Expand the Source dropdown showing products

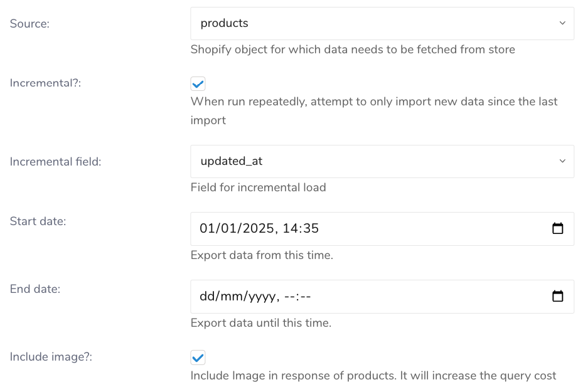point(382,24)
